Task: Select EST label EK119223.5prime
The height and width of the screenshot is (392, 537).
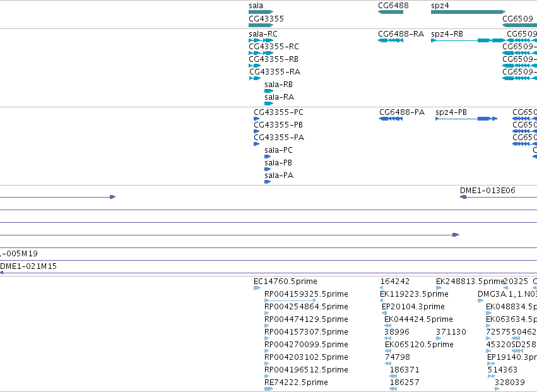Action: tap(414, 294)
